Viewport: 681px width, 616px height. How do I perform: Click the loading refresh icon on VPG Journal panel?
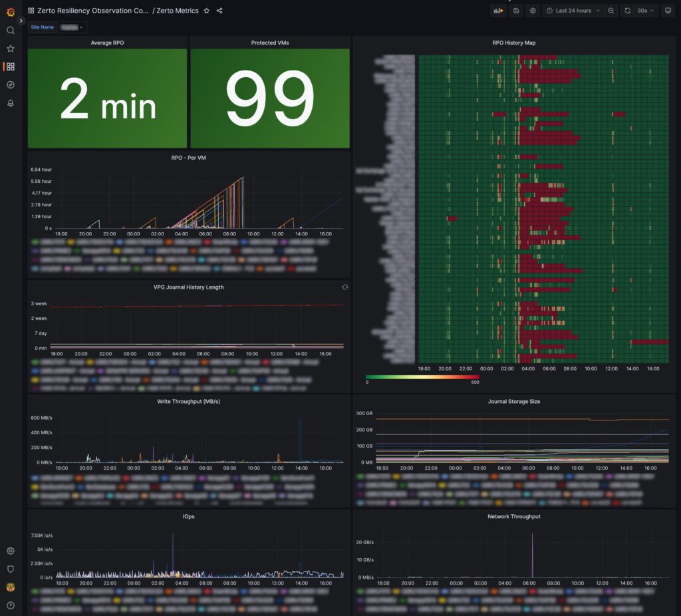(345, 287)
